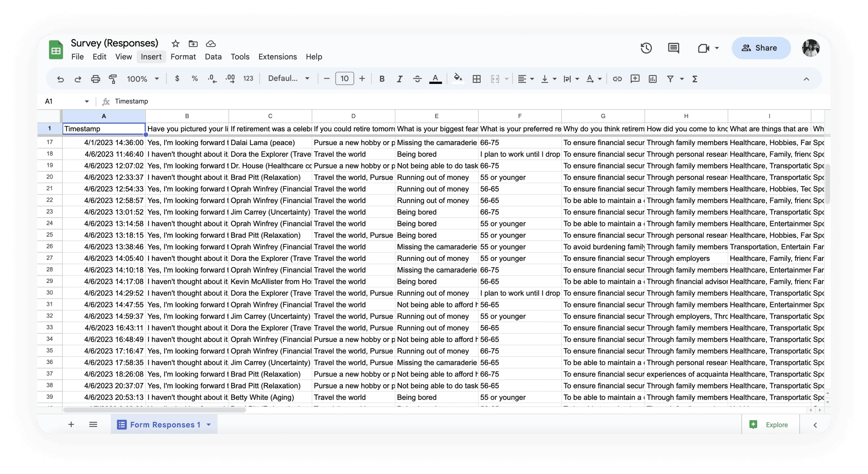Screen dimensions: 868x474
Task: Show the side panel chevron
Action: (815, 425)
